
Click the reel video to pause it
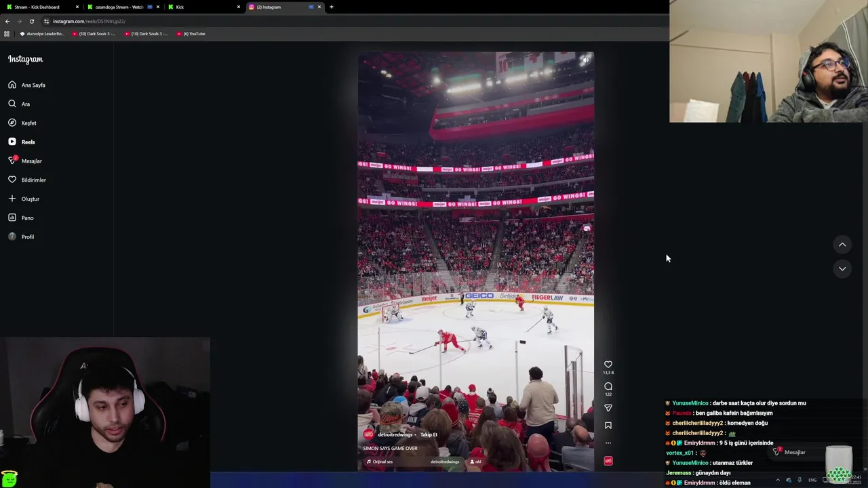pos(476,261)
